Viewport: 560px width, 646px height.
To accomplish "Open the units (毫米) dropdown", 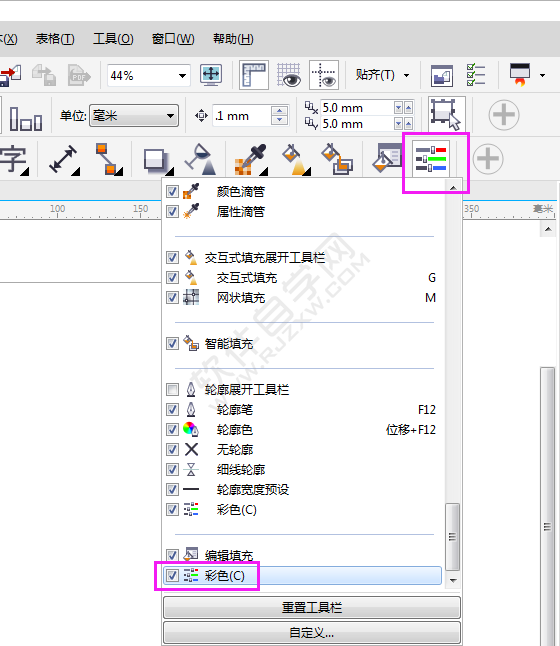I will (134, 116).
